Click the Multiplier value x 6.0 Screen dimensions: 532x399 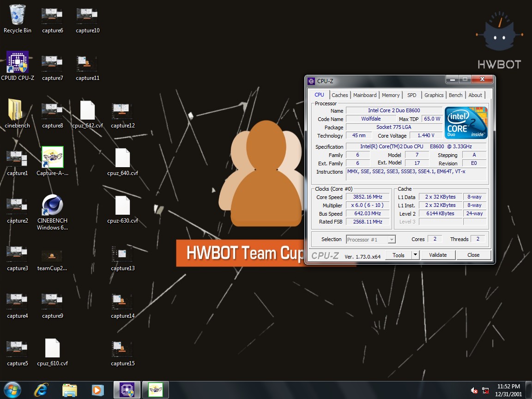click(368, 205)
